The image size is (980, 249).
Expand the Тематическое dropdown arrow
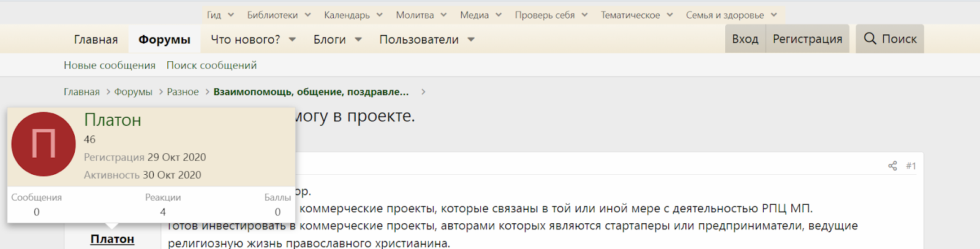tap(669, 15)
